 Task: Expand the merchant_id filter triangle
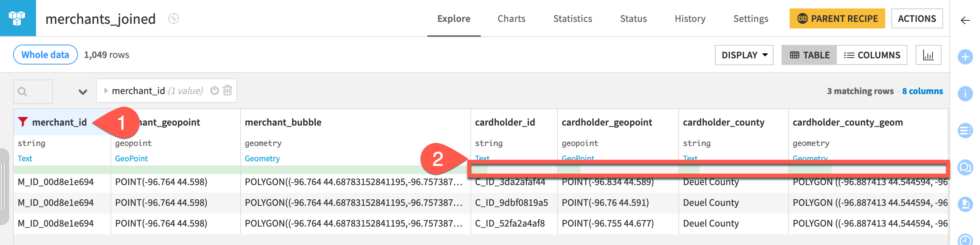pos(106,91)
